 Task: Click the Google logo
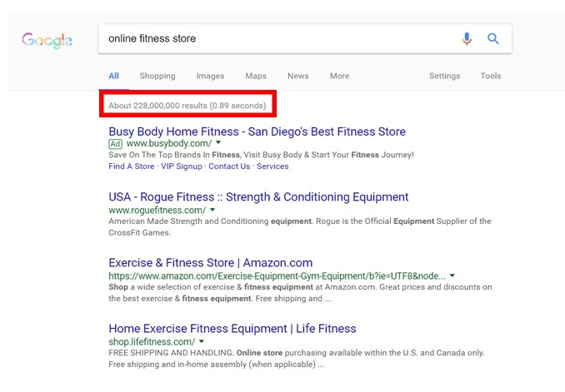(47, 40)
